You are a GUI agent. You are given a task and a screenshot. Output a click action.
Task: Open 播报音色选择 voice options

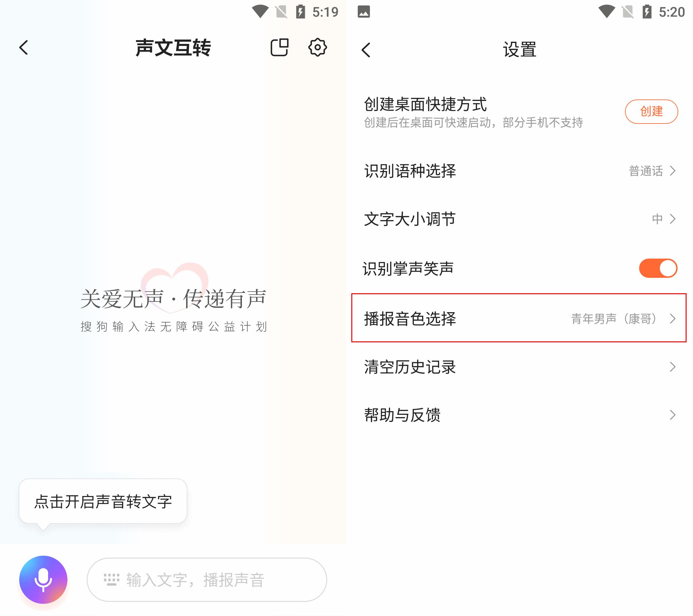point(519,318)
